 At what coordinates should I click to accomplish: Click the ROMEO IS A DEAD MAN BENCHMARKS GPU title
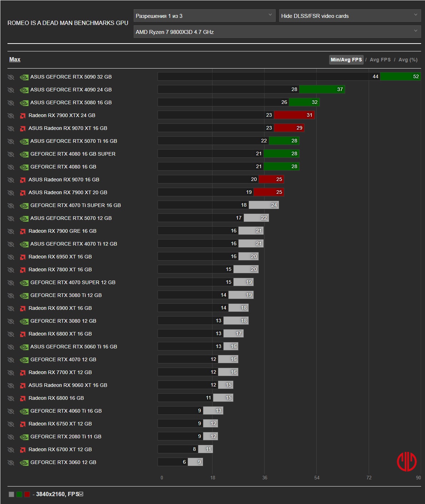68,23
